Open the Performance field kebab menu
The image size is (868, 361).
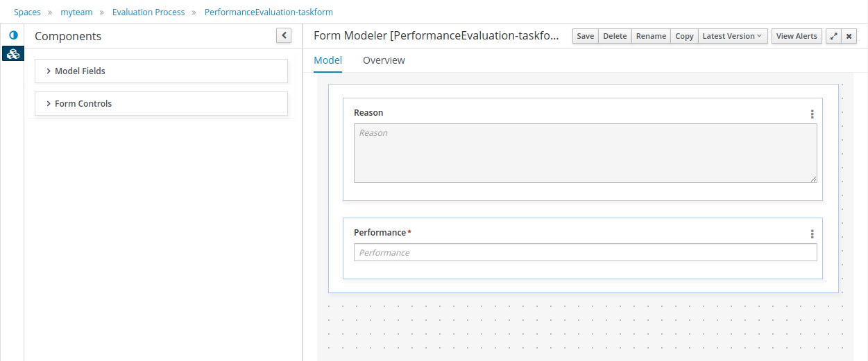point(812,234)
